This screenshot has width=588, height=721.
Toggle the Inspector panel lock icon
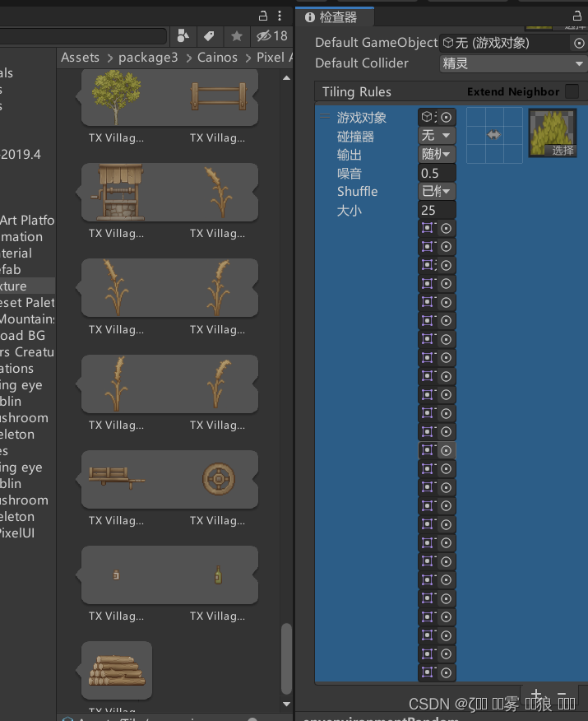click(577, 16)
